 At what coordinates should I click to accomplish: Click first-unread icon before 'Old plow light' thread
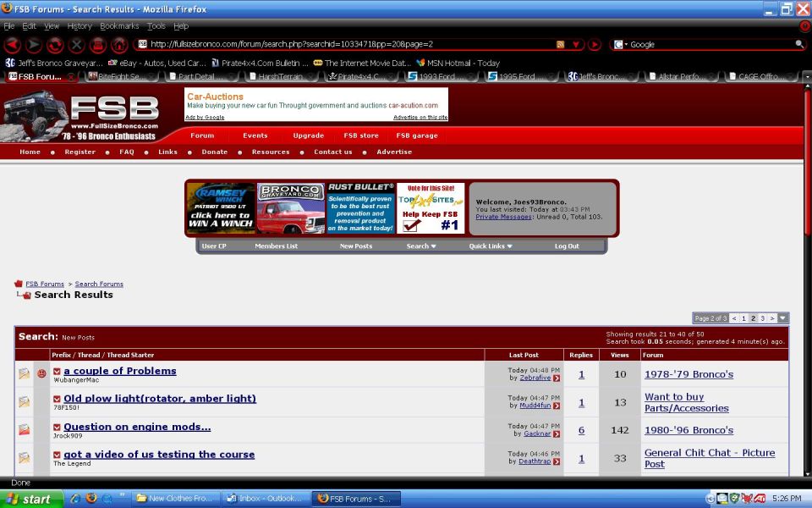(x=57, y=399)
